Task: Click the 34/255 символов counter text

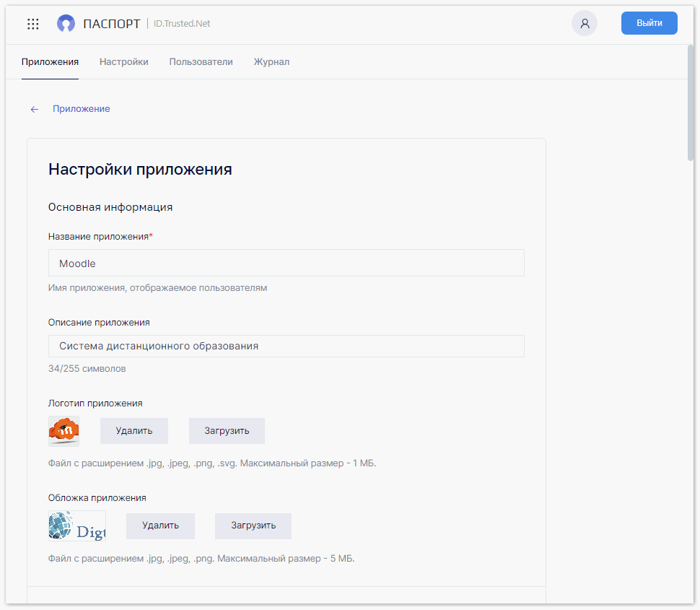Action: pos(87,369)
